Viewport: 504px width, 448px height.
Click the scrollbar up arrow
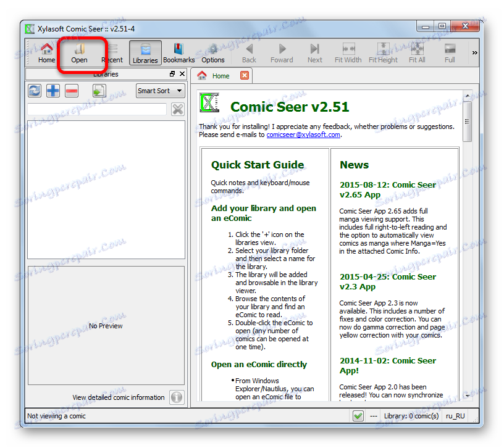coord(468,96)
